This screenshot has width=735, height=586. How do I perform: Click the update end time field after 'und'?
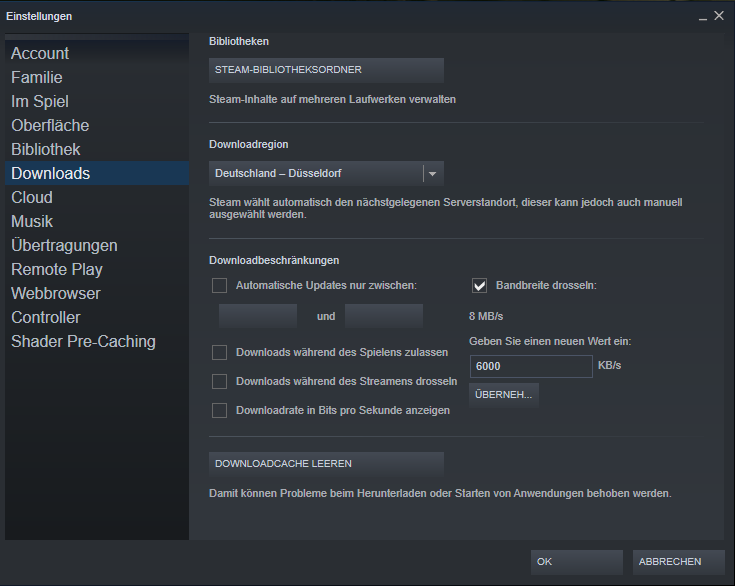pos(384,316)
